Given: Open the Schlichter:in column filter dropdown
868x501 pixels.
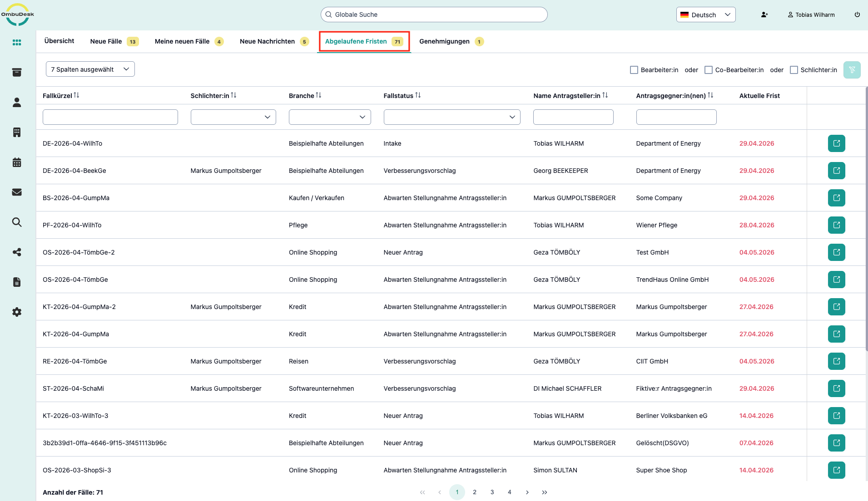Looking at the screenshot, I should [x=233, y=117].
